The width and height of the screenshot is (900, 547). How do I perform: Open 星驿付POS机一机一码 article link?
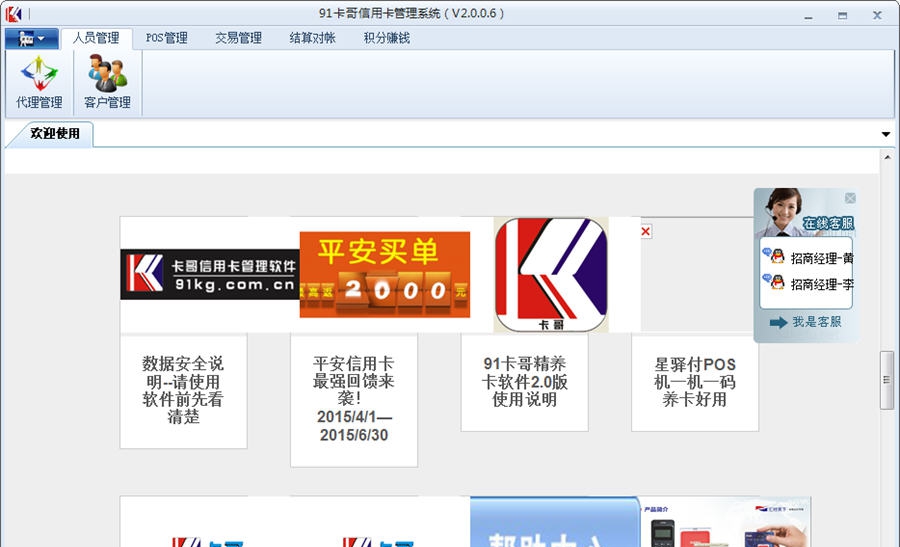(x=695, y=381)
